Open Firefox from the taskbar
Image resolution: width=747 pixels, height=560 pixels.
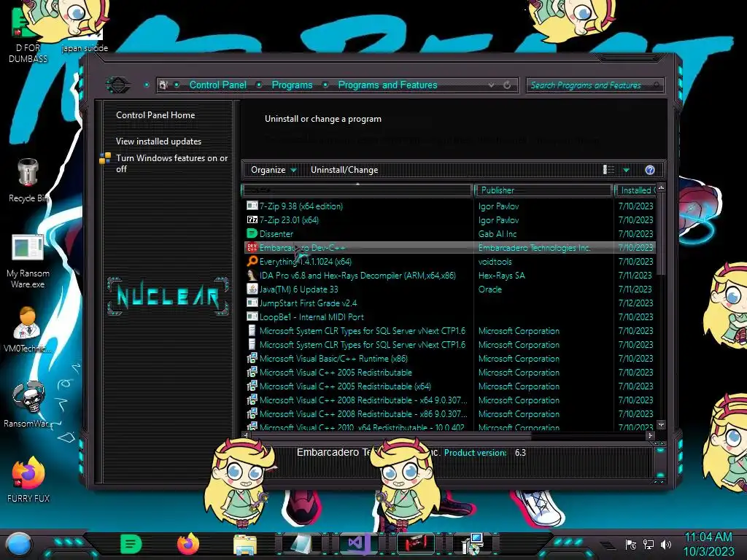coord(187,544)
